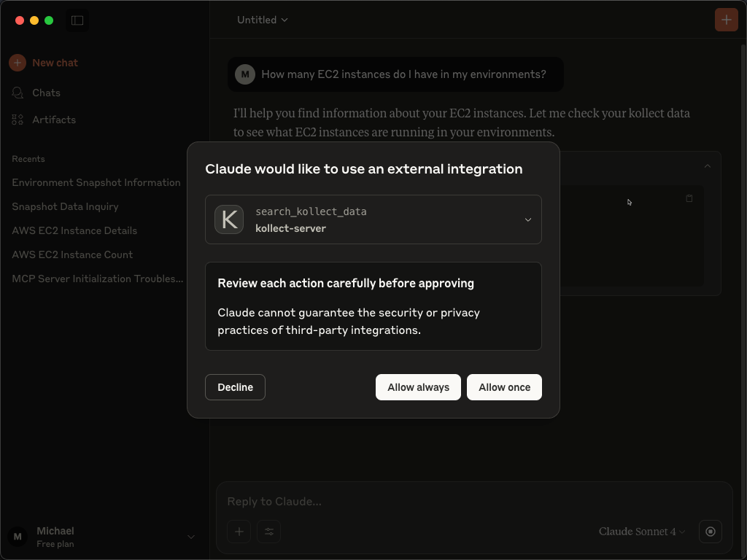Open AWS EC2 Instance Details chat
This screenshot has width=747, height=560.
coord(74,230)
